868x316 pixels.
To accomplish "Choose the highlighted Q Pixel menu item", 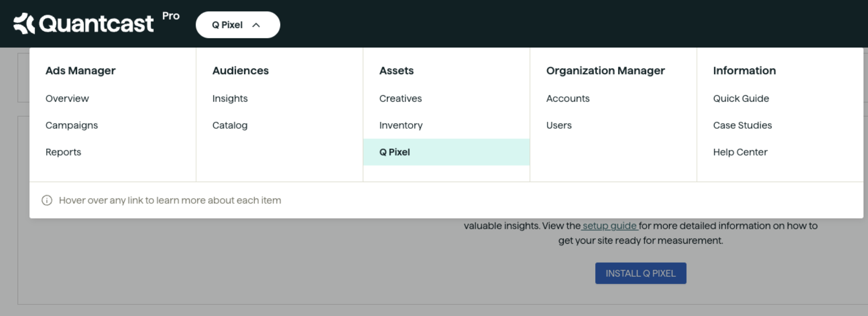I will pyautogui.click(x=446, y=152).
